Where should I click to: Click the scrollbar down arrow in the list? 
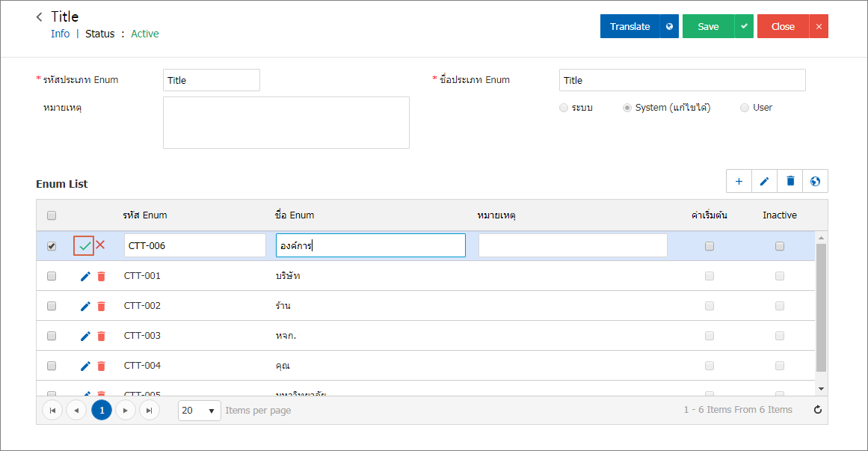822,389
